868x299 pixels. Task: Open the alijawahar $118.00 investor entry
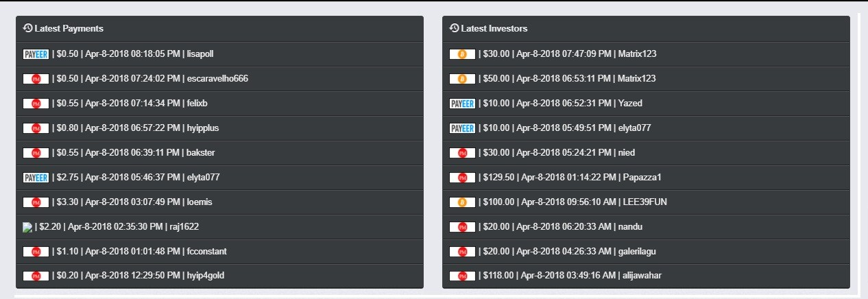tap(646, 276)
